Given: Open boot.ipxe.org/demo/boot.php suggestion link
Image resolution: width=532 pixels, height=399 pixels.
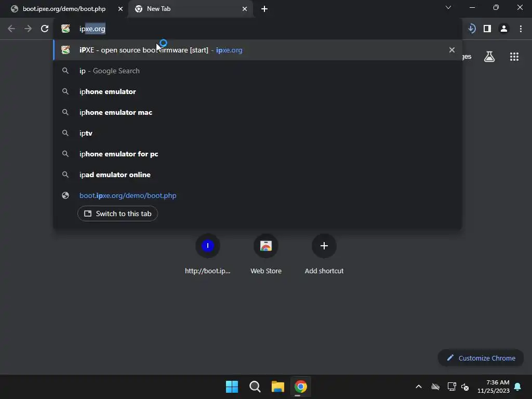Looking at the screenshot, I should 128,195.
